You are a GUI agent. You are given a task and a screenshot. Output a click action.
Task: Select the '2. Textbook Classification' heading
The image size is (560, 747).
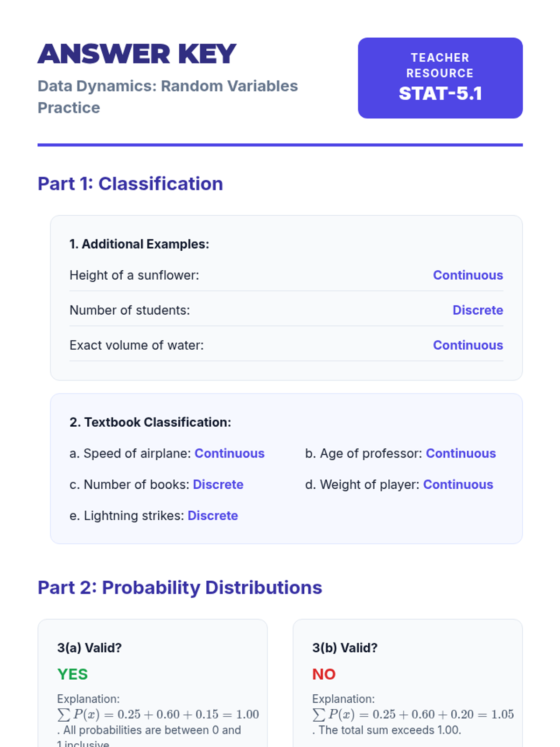(150, 422)
